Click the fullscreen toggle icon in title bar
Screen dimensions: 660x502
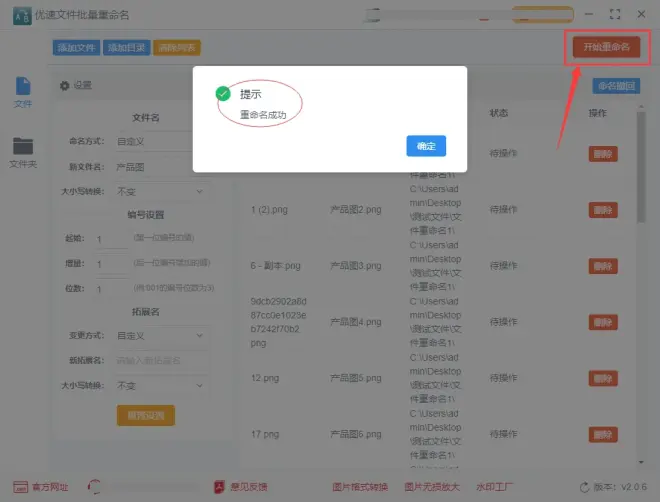[615, 14]
